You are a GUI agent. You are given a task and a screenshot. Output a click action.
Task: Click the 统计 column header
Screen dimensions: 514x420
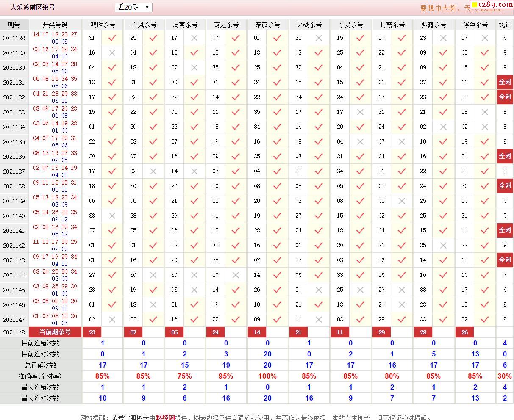point(505,25)
